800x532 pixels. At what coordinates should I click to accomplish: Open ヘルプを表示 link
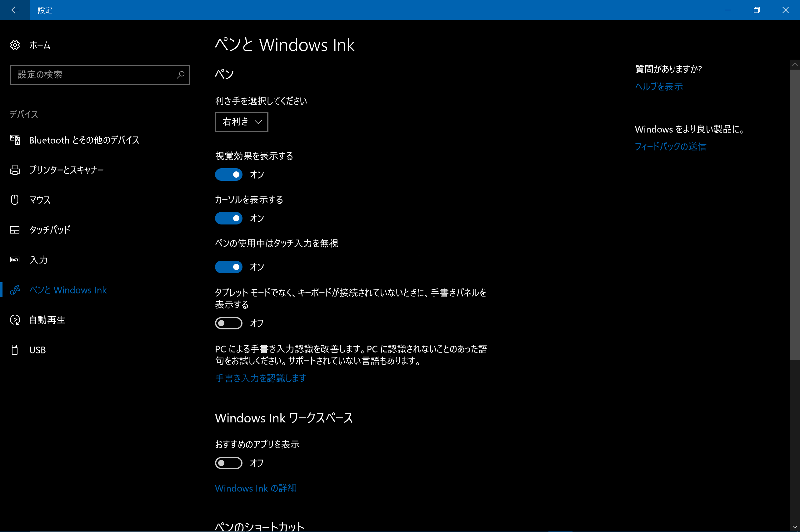[x=658, y=86]
